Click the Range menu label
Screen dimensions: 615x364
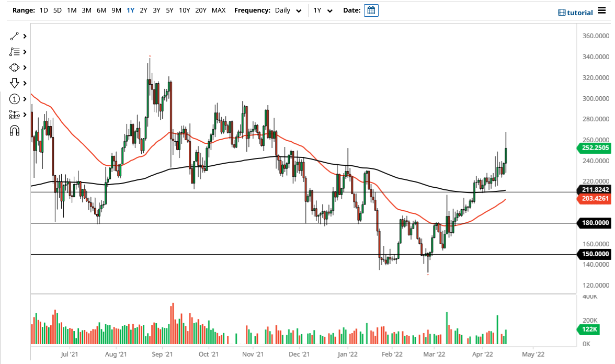point(20,10)
